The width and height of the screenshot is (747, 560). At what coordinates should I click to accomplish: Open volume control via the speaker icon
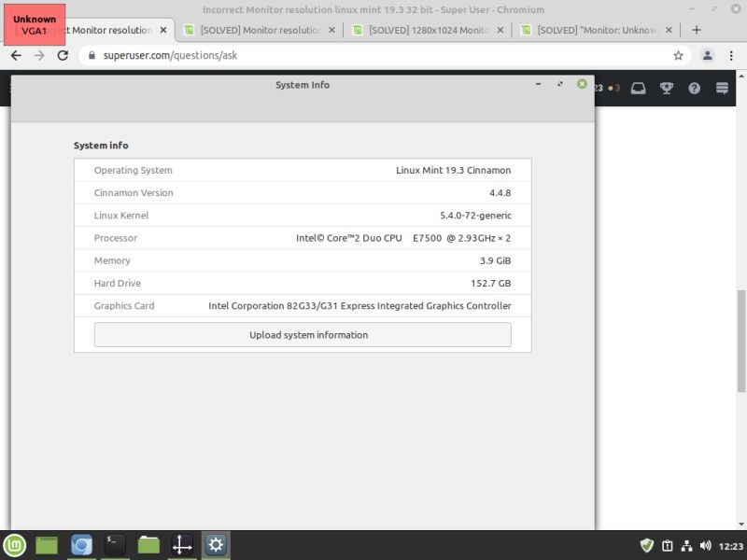pyautogui.click(x=706, y=545)
